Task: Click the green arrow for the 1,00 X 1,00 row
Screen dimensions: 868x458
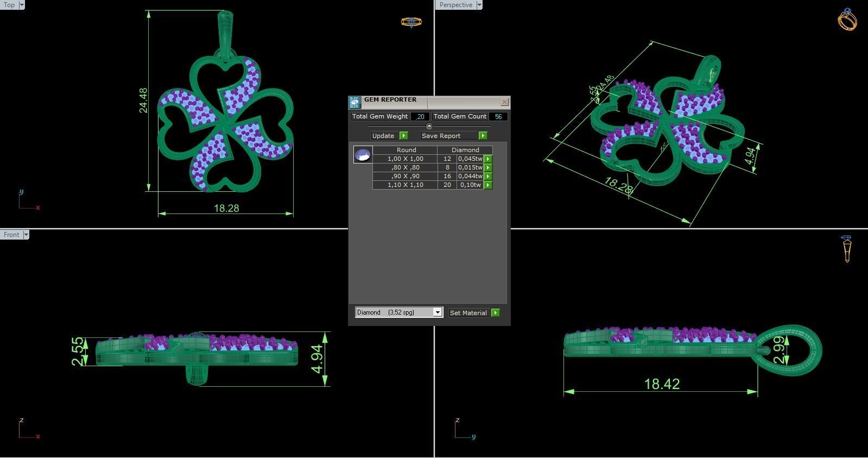Action: pyautogui.click(x=488, y=159)
